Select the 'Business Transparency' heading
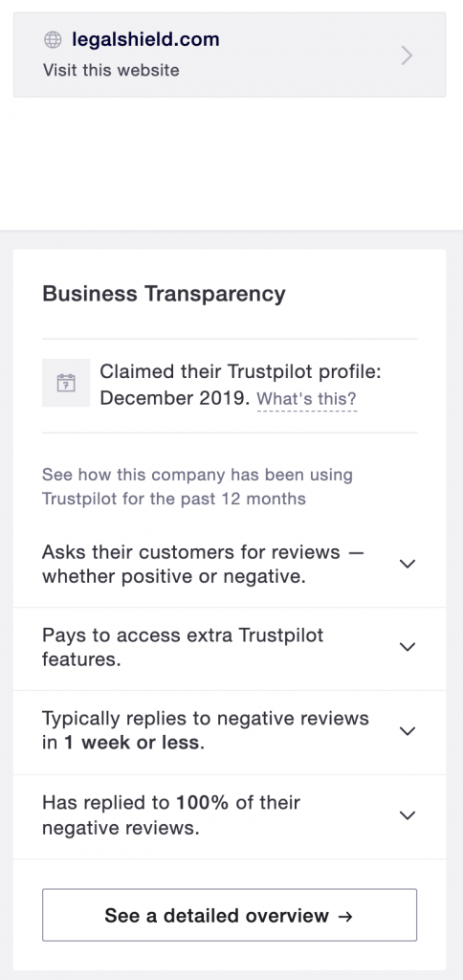 pyautogui.click(x=164, y=294)
